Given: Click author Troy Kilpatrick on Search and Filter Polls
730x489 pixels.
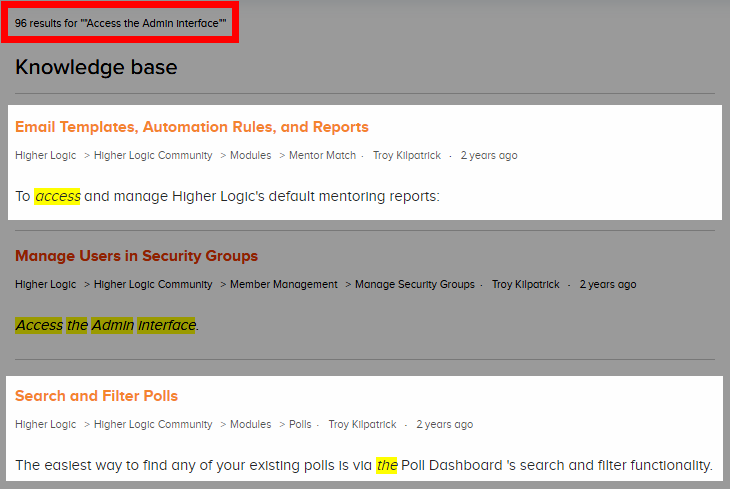Looking at the screenshot, I should pos(362,424).
